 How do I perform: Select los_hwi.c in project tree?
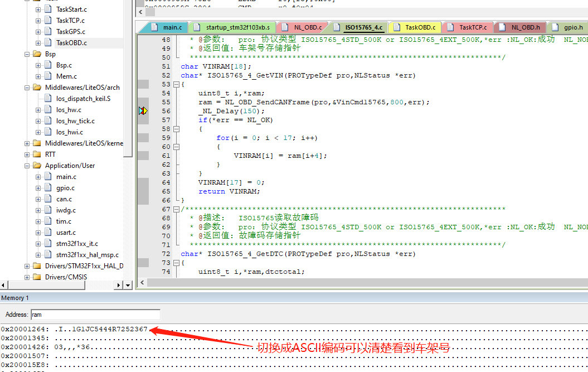[69, 132]
